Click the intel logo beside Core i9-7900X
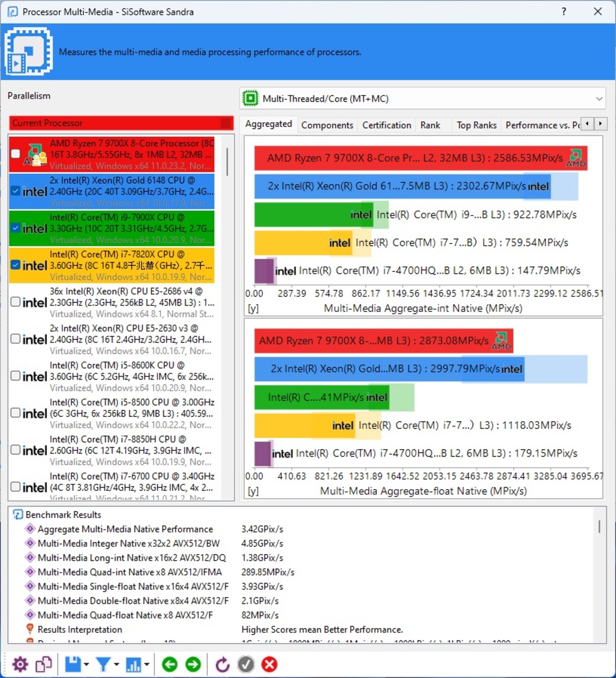 [35, 228]
